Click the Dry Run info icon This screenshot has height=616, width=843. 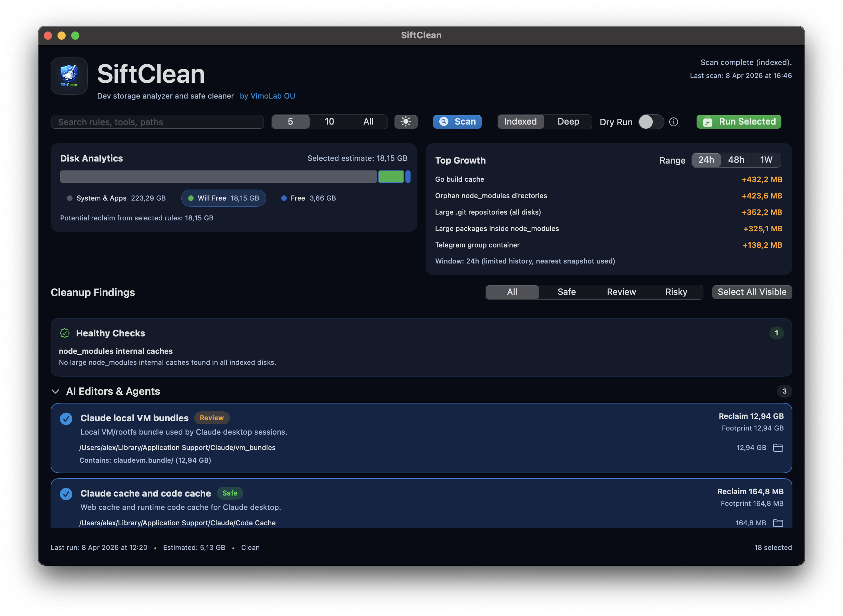pos(673,122)
